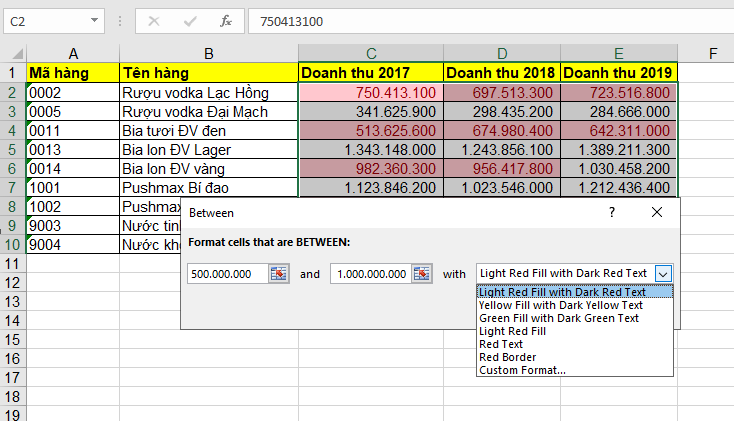This screenshot has width=734, height=421.
Task: Open Custom Format... option
Action: (521, 370)
